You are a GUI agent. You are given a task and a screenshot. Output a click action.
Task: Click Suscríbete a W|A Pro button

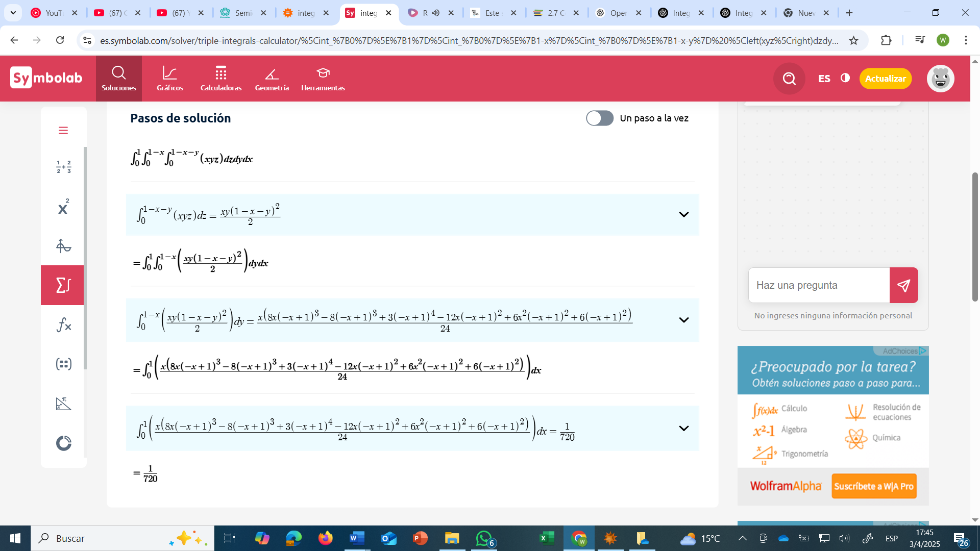point(874,486)
